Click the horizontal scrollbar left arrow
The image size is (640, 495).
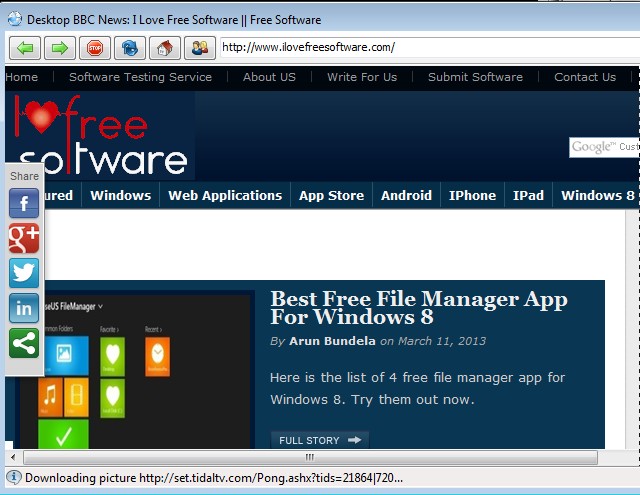[13, 457]
